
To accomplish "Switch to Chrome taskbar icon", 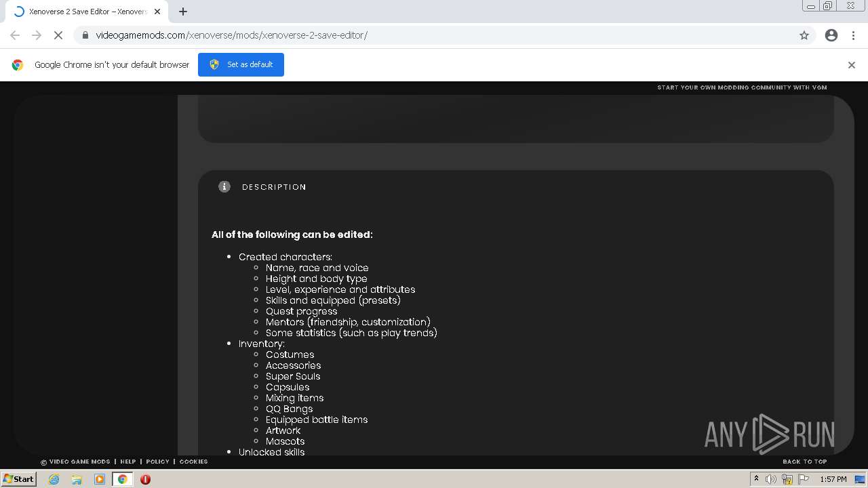I will click(123, 479).
